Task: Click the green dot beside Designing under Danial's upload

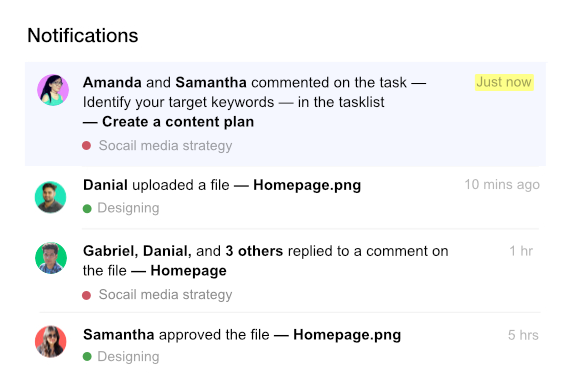Action: pyautogui.click(x=87, y=209)
